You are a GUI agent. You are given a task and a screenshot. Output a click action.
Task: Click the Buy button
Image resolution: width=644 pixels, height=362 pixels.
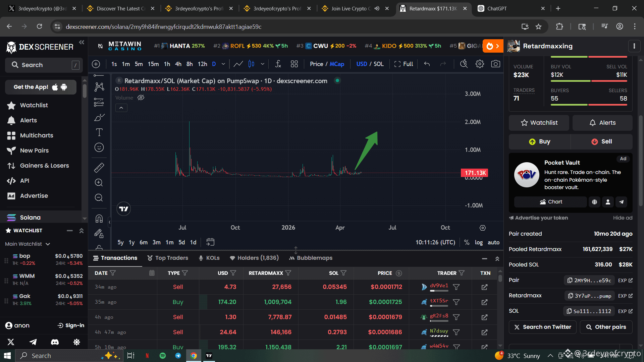coord(539,142)
